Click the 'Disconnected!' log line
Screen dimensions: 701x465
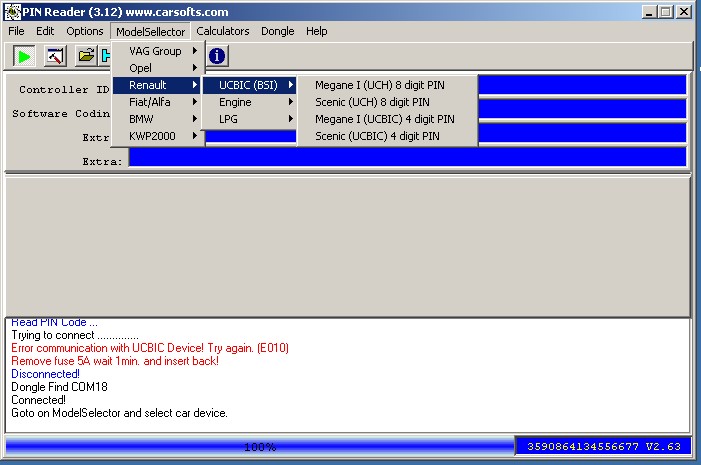tap(45, 374)
